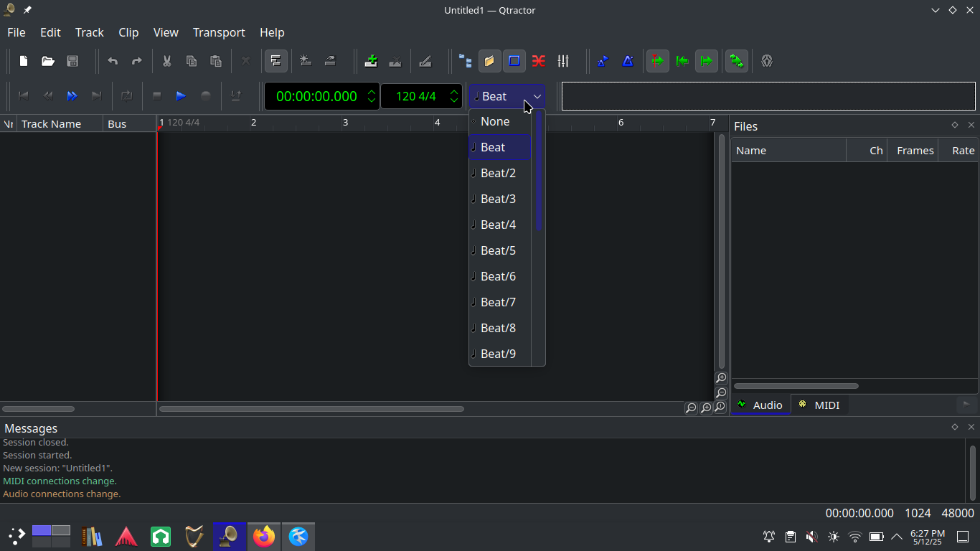Click the Open session folder icon

(x=48, y=61)
